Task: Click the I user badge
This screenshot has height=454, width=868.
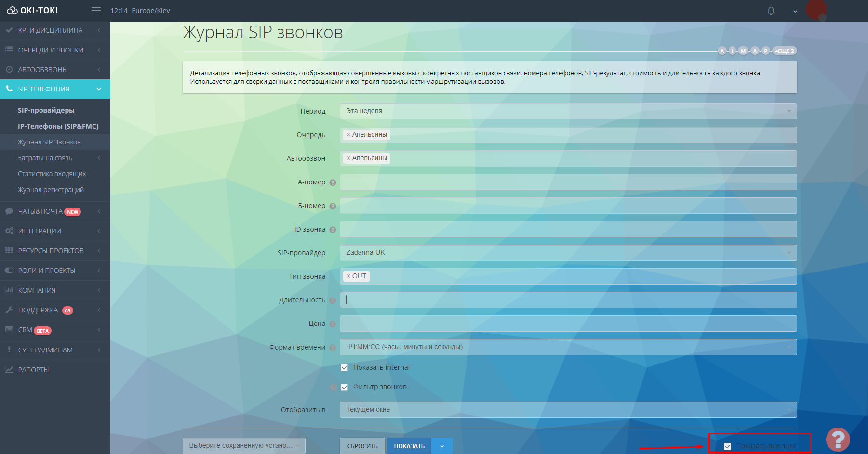Action: [733, 51]
